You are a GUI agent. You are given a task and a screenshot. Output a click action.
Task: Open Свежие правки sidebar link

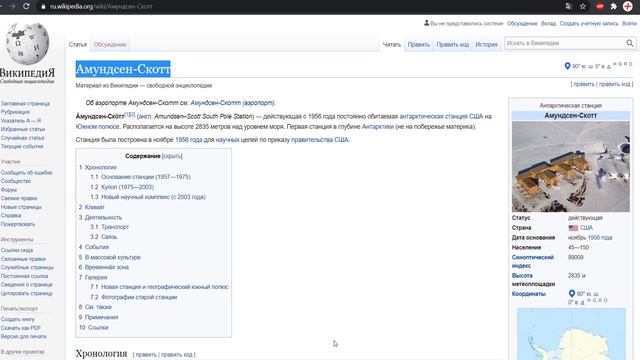tap(19, 198)
